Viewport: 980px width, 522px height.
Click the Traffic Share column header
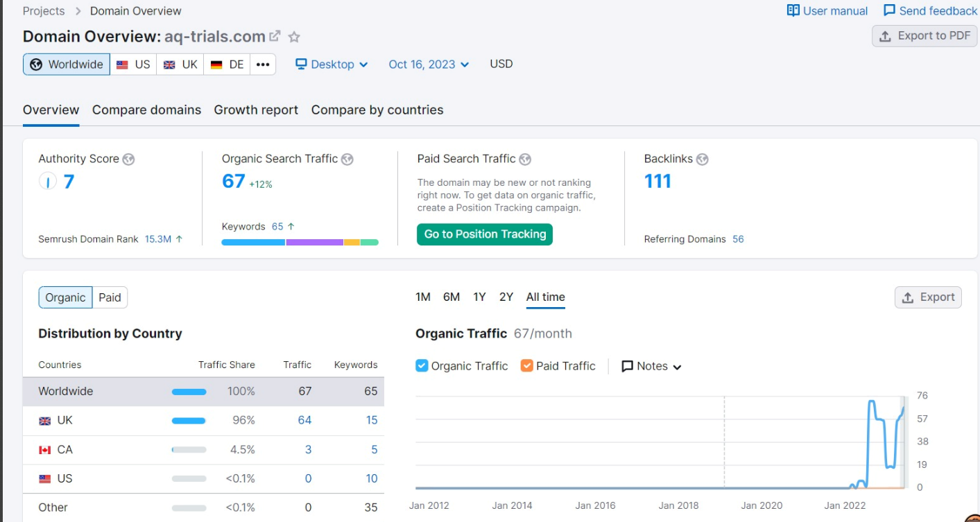point(226,365)
